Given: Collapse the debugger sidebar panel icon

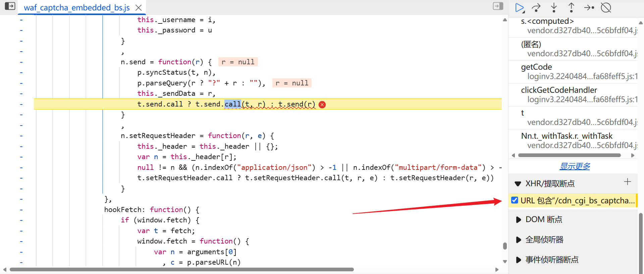Looking at the screenshot, I should [498, 6].
